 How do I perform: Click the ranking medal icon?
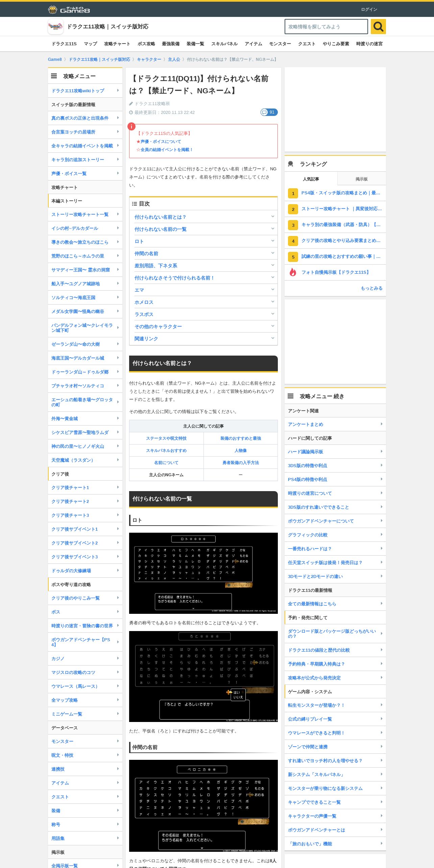[290, 164]
